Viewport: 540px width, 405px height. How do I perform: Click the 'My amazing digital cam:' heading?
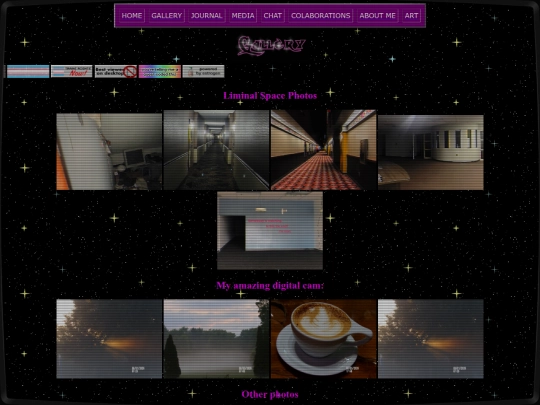tap(270, 285)
